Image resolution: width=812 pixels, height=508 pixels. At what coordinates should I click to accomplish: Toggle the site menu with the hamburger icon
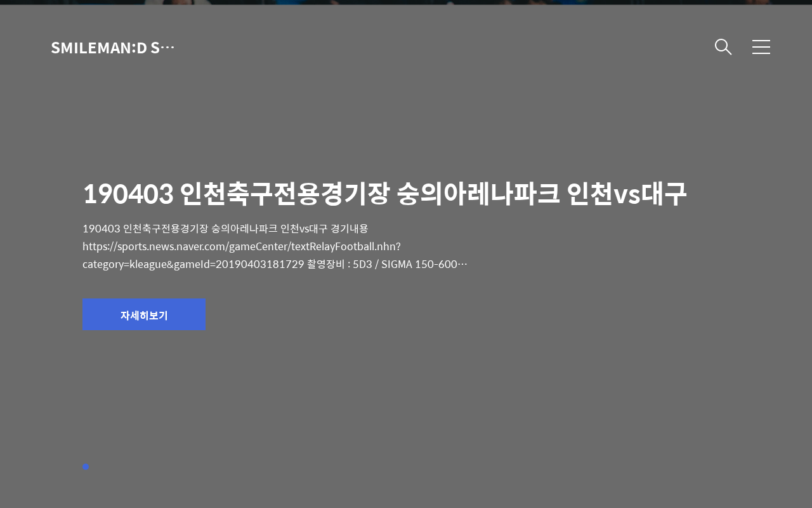pyautogui.click(x=761, y=47)
